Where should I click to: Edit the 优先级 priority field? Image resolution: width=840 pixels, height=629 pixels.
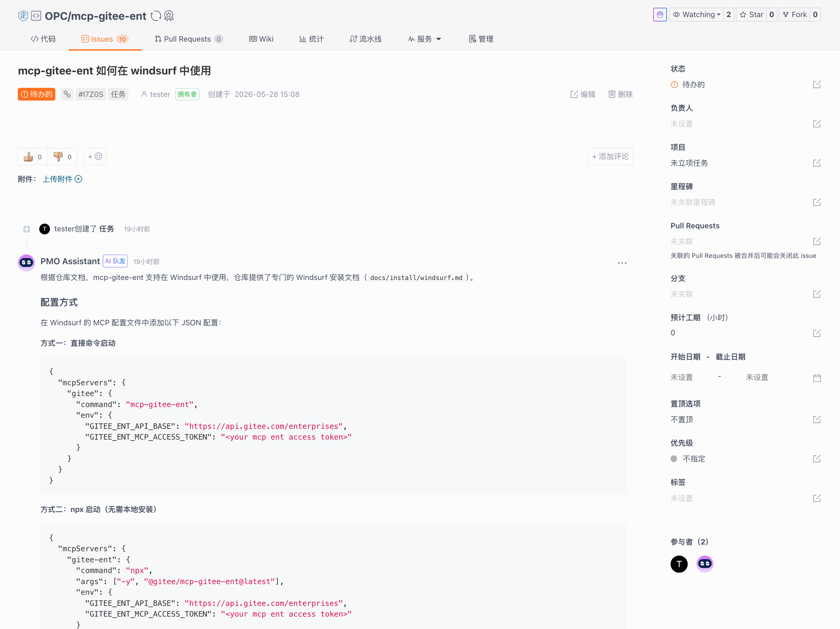pos(817,459)
